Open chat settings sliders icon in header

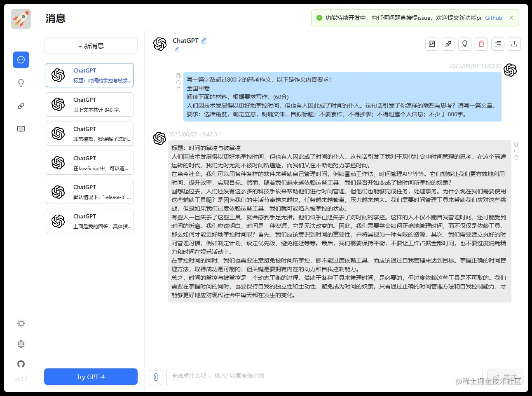point(432,44)
